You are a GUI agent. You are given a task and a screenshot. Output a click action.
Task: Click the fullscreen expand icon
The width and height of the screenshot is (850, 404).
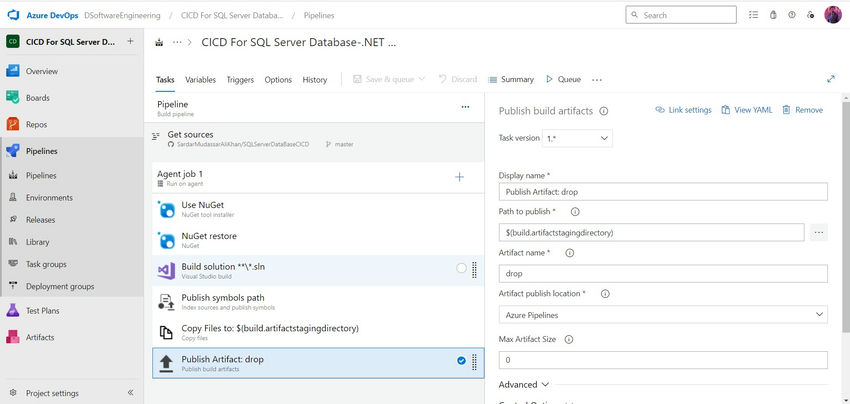pyautogui.click(x=831, y=79)
